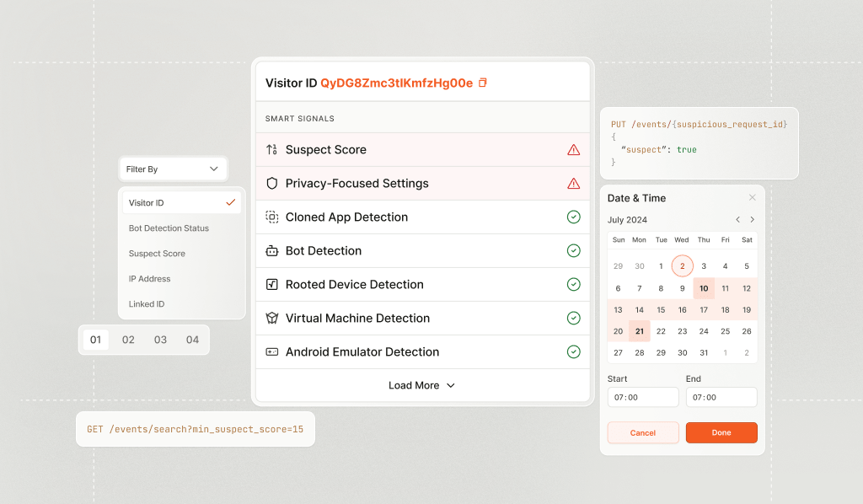Click Cloned App Detection green check status
Screen dimensions: 863x504
point(574,217)
